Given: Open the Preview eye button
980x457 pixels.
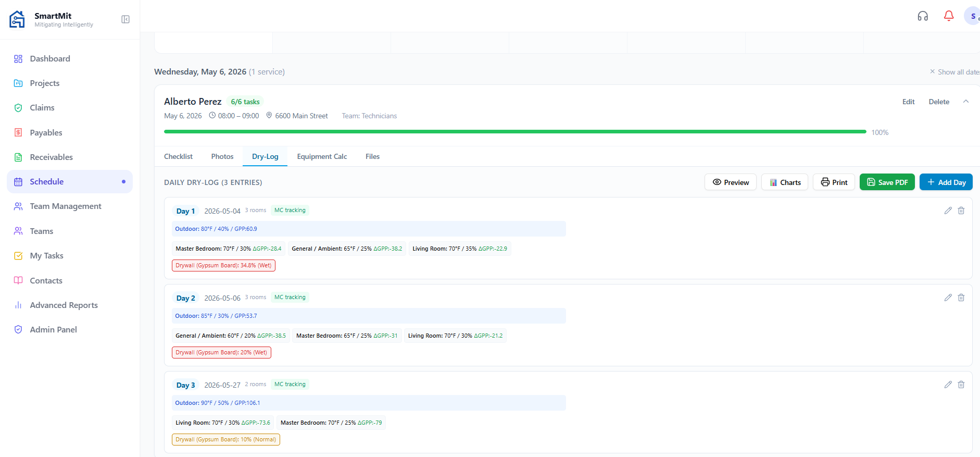Looking at the screenshot, I should (x=731, y=182).
